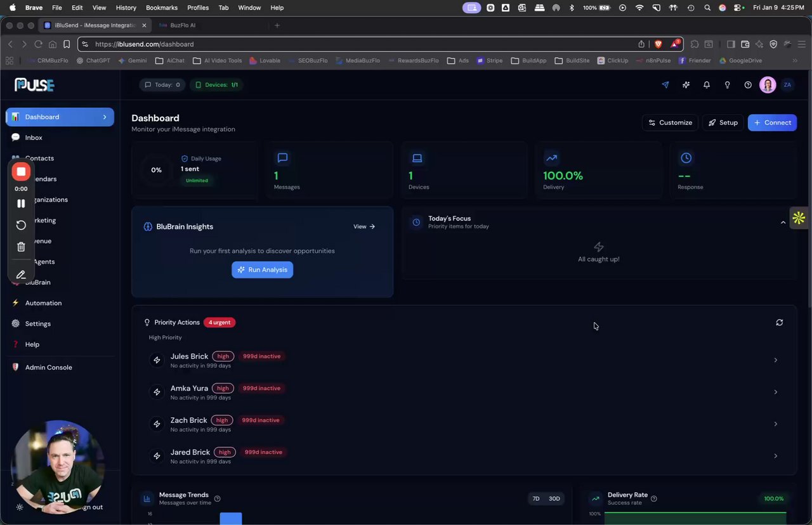Expand the Jared Brick priority row
812x525 pixels.
pyautogui.click(x=775, y=456)
